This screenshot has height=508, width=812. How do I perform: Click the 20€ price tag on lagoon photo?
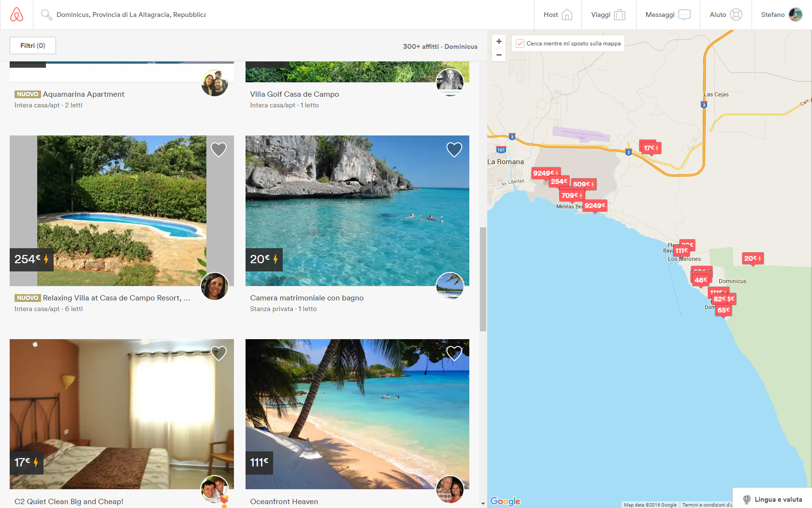[264, 259]
